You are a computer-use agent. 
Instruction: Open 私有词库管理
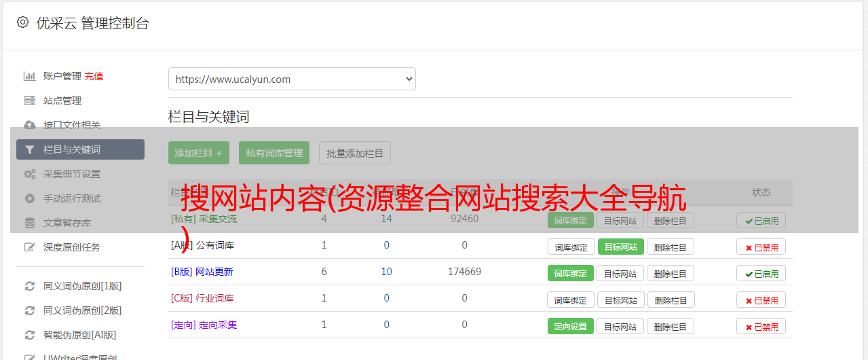click(274, 153)
